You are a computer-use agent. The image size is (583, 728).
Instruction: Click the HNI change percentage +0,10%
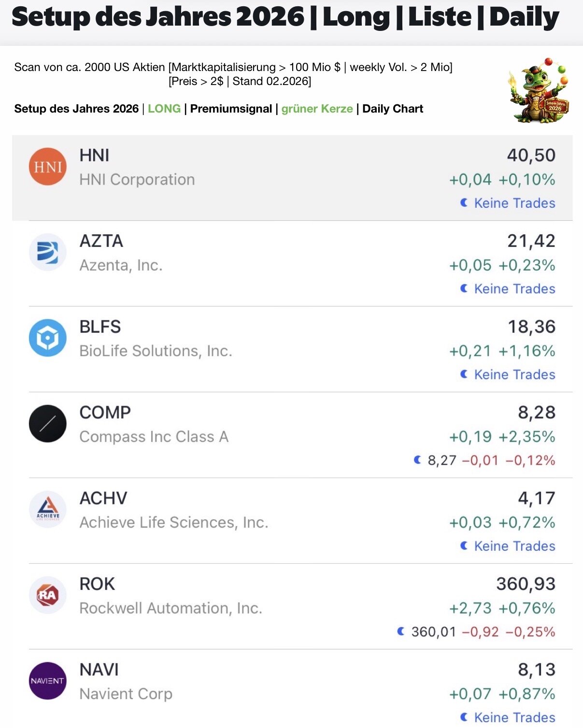(x=526, y=180)
